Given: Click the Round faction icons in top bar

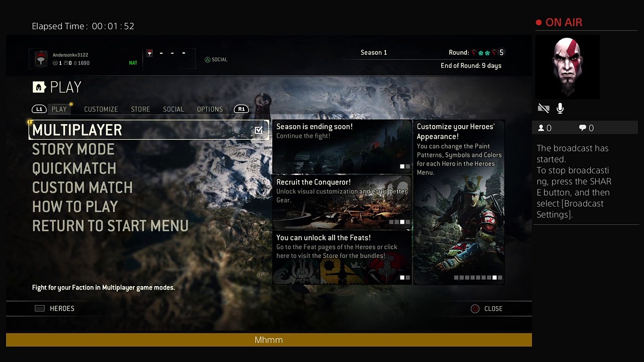Looking at the screenshot, I should (484, 52).
